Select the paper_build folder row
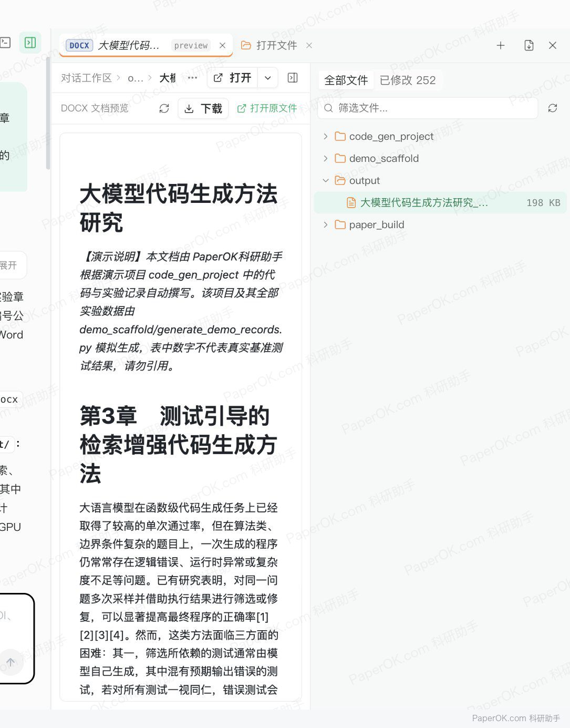 tap(440, 224)
